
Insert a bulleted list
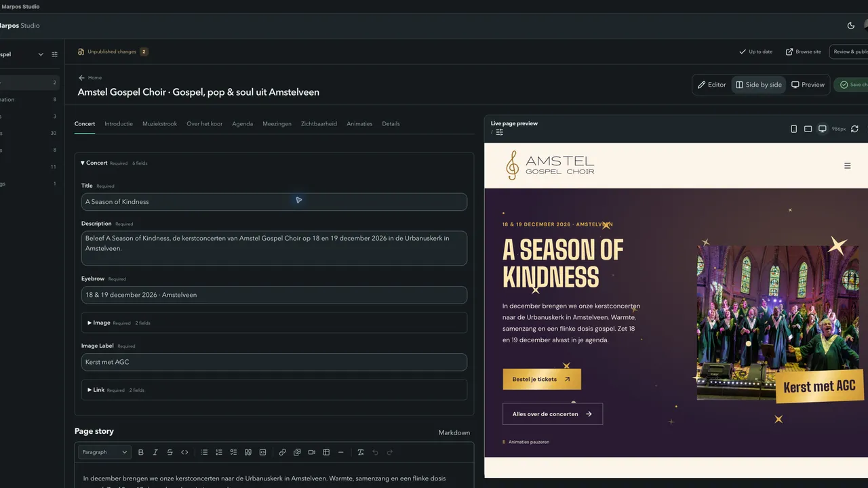click(x=204, y=452)
